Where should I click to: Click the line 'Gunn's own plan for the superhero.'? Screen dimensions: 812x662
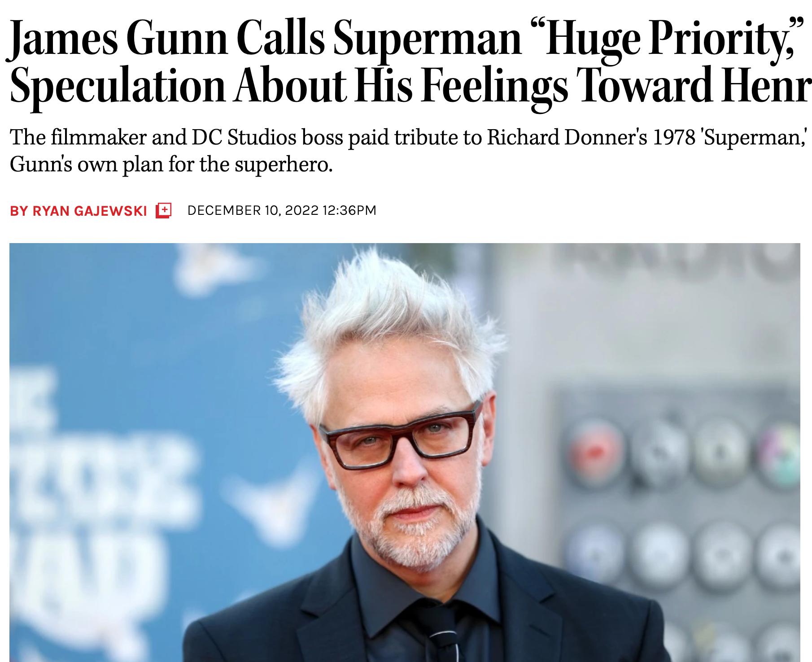[x=171, y=165]
